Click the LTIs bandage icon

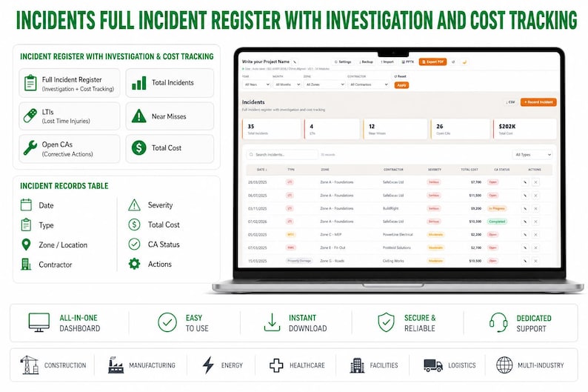point(30,116)
